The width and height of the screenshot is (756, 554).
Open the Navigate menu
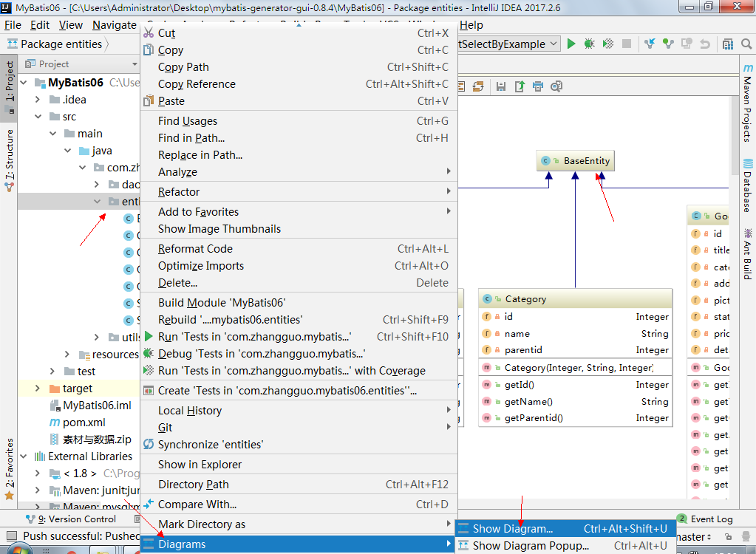pyautogui.click(x=115, y=25)
